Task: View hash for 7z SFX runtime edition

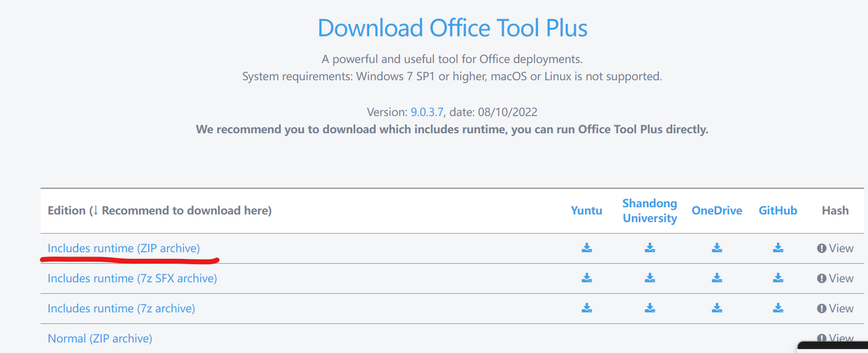Action: pos(835,278)
